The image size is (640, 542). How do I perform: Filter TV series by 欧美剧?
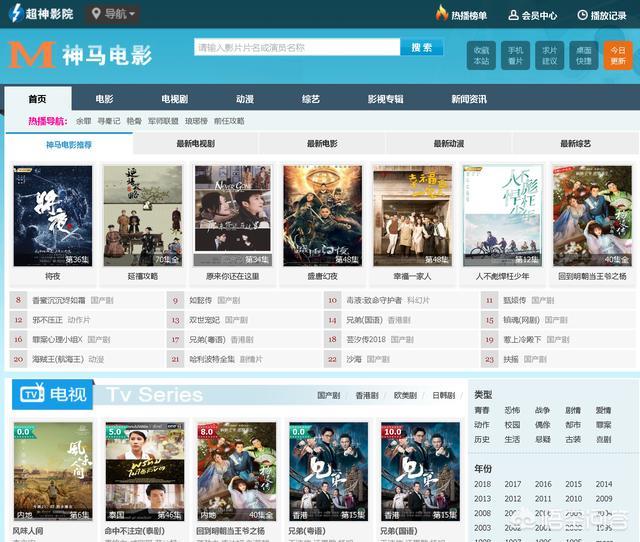[405, 395]
